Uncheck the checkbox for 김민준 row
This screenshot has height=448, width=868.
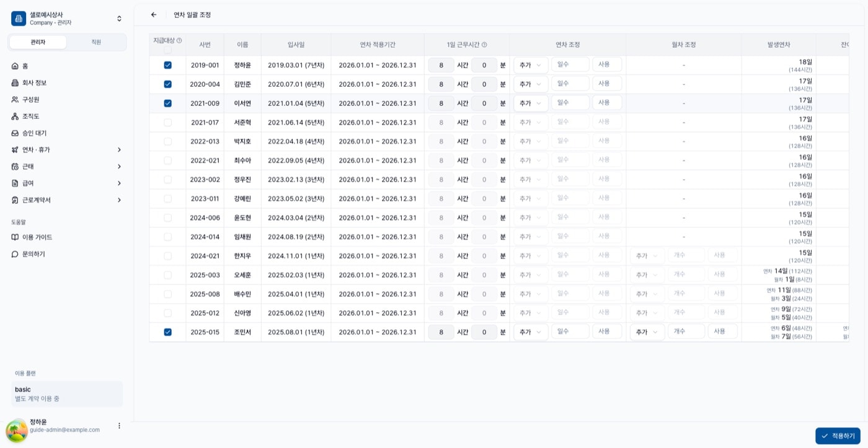click(x=167, y=84)
